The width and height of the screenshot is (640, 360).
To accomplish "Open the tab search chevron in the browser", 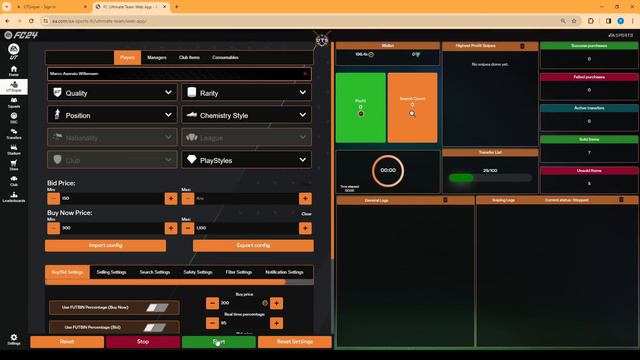I will point(7,7).
